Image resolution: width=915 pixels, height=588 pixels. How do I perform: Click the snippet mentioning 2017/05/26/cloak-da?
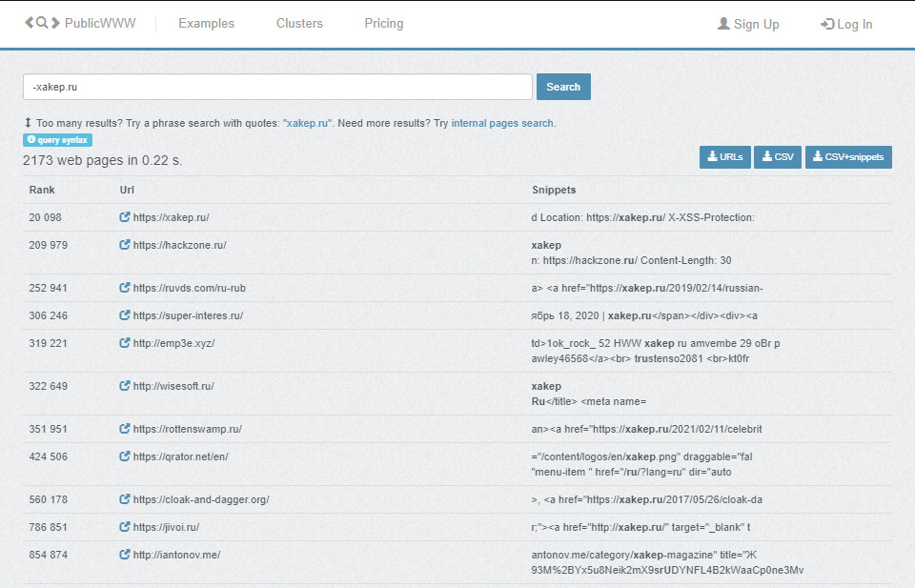point(646,500)
